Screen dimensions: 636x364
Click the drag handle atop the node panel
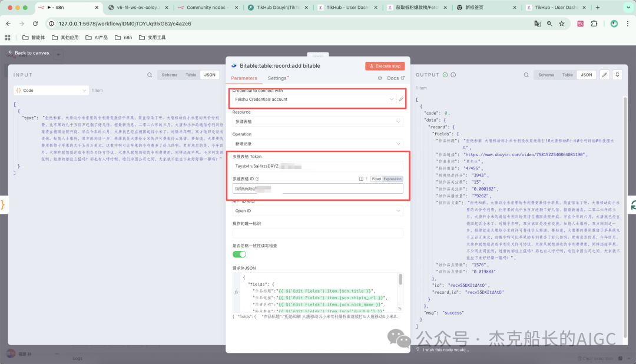coord(318,55)
